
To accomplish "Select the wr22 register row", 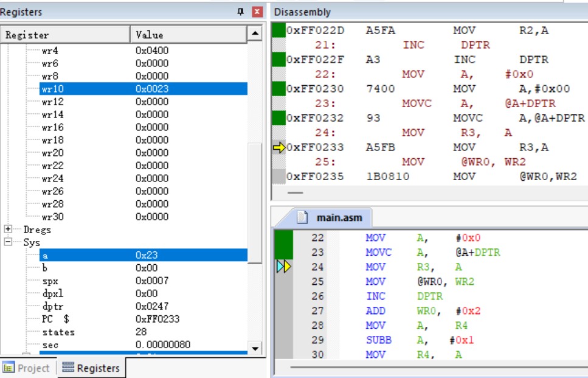I will (x=144, y=166).
